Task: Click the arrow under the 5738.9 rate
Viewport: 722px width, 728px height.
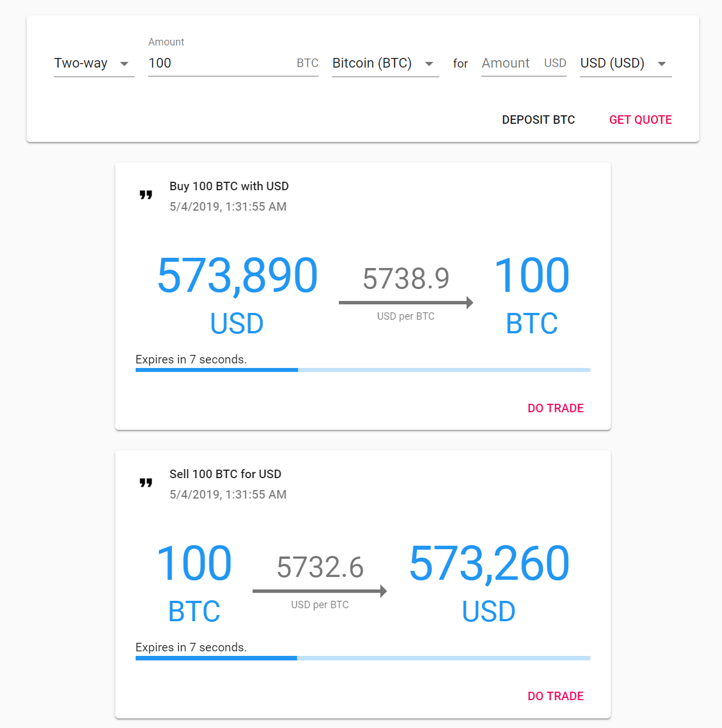Action: pyautogui.click(x=406, y=303)
